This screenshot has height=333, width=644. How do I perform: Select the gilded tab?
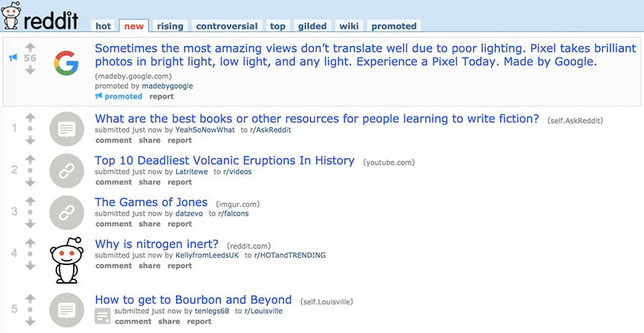(x=312, y=26)
